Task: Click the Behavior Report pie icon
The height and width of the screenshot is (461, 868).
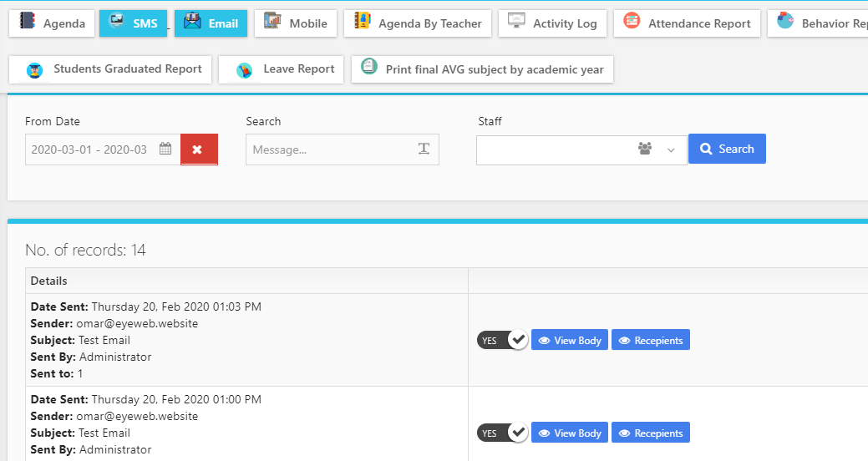Action: click(x=785, y=21)
